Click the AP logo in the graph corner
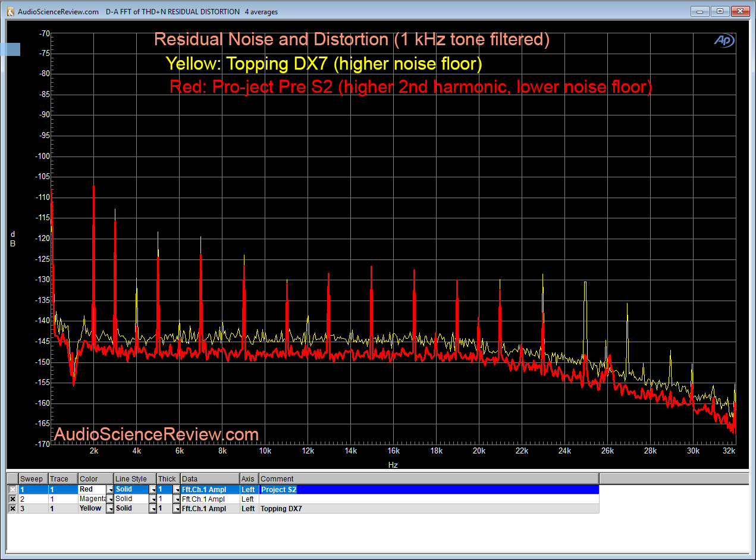This screenshot has width=756, height=560. pyautogui.click(x=724, y=40)
